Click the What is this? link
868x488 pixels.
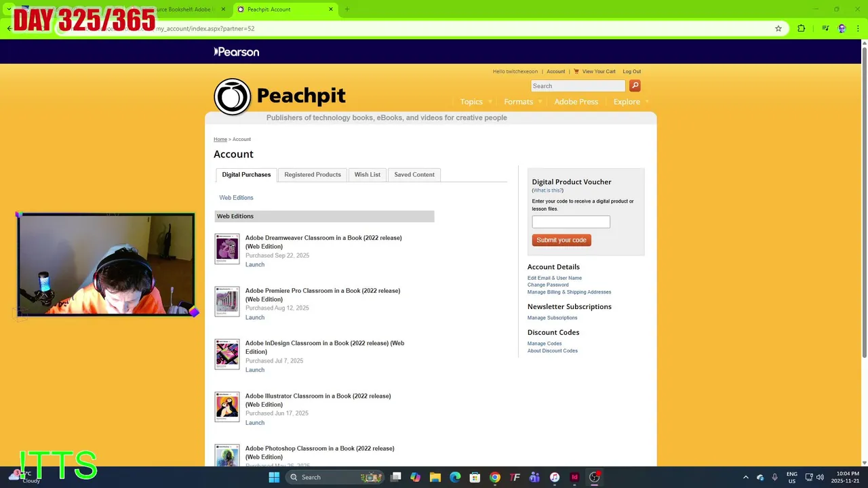click(548, 190)
